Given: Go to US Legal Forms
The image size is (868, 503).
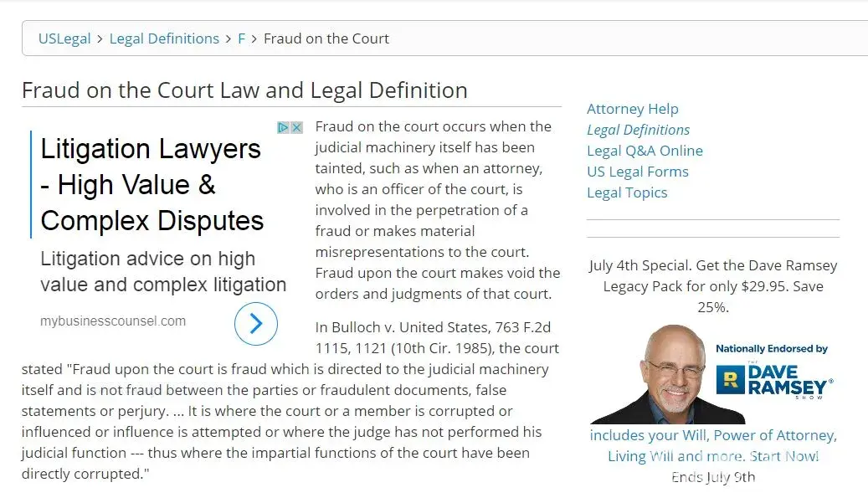Looking at the screenshot, I should 637,172.
